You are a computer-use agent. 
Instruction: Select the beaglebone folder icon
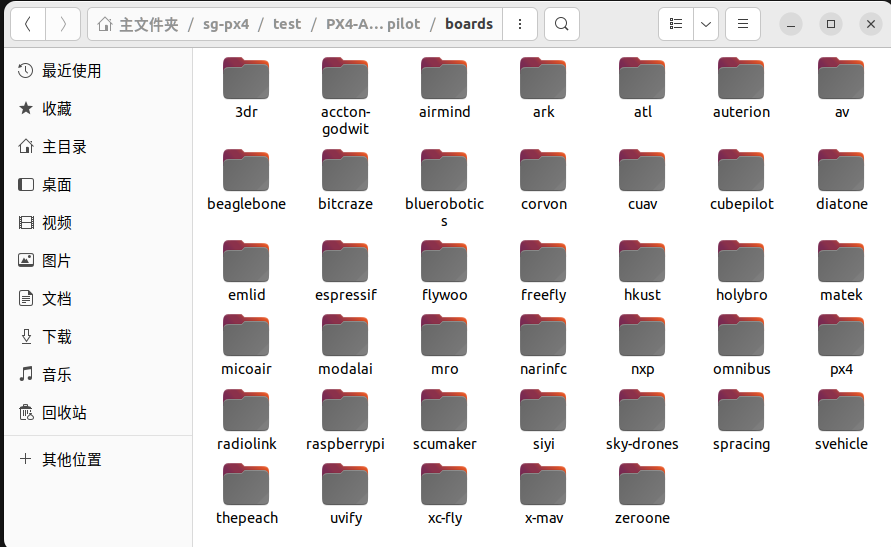pyautogui.click(x=246, y=170)
